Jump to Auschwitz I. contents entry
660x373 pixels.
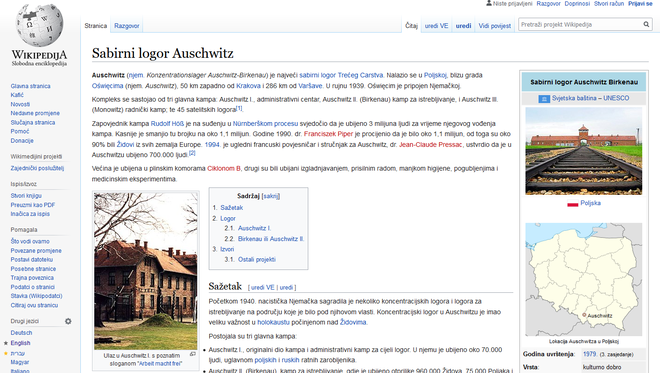[x=255, y=228]
